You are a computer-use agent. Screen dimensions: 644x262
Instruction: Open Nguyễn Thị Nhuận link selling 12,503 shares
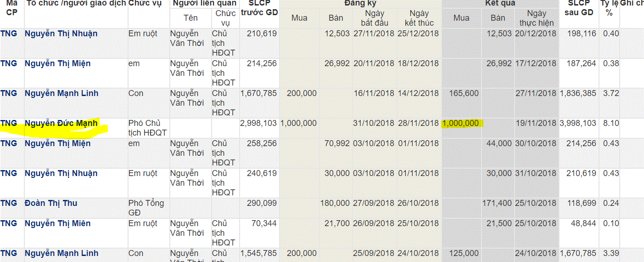pos(61,34)
